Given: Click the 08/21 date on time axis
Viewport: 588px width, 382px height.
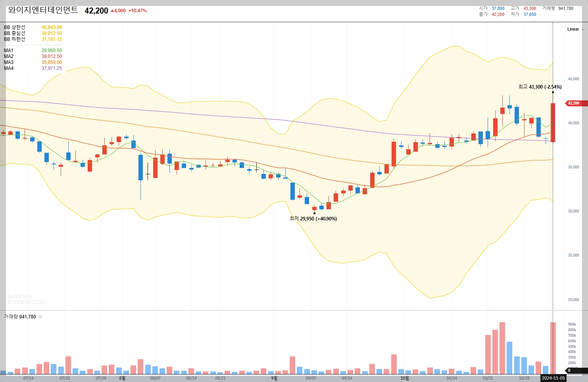Looking at the screenshot, I should coord(221,378).
